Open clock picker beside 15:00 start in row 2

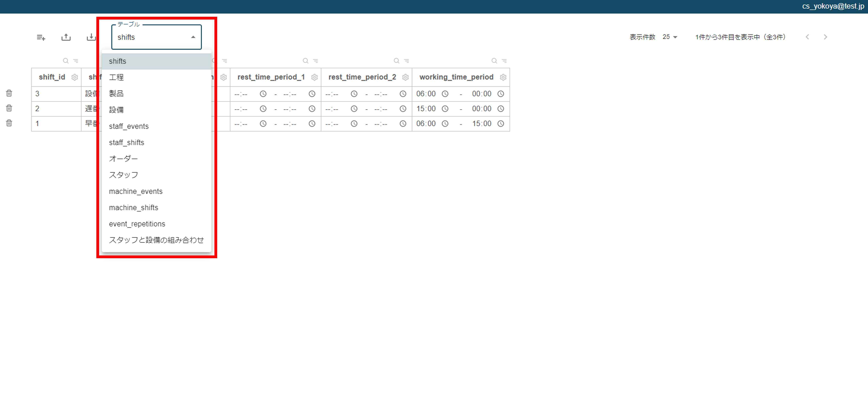click(445, 109)
